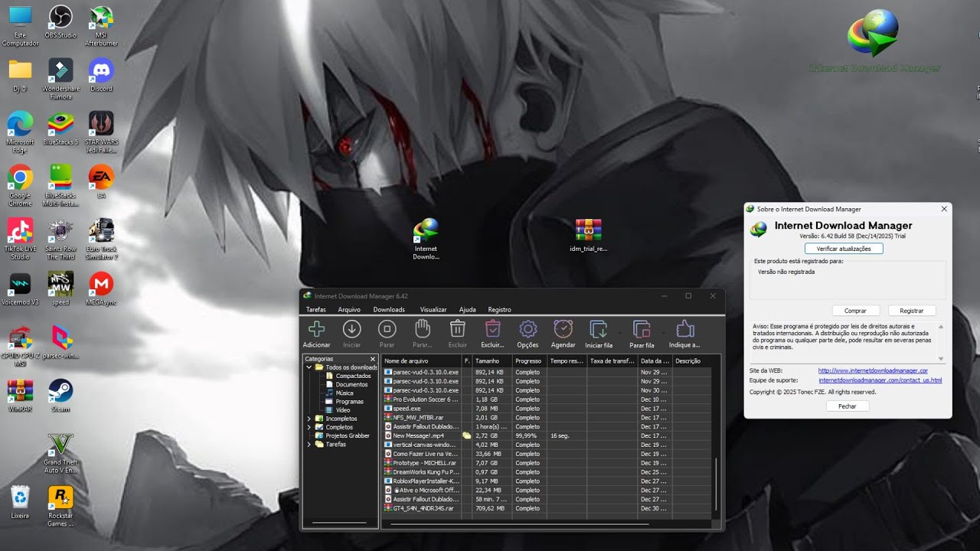This screenshot has height=551, width=980.
Task: Open the Internet Download Manager desktop shortcut
Action: click(x=426, y=239)
